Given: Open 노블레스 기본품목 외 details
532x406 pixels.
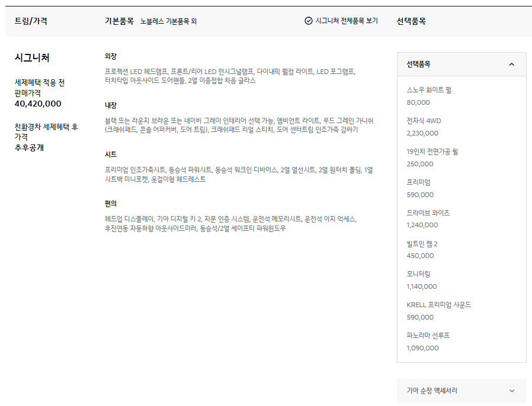Looking at the screenshot, I should (169, 20).
